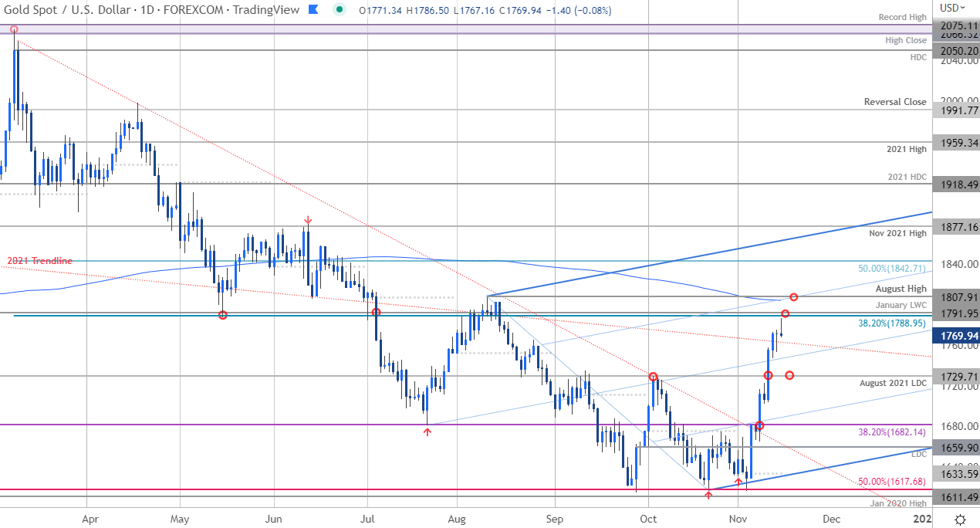Click the 1959.34 price label
This screenshot has height=528, width=980.
tap(955, 142)
